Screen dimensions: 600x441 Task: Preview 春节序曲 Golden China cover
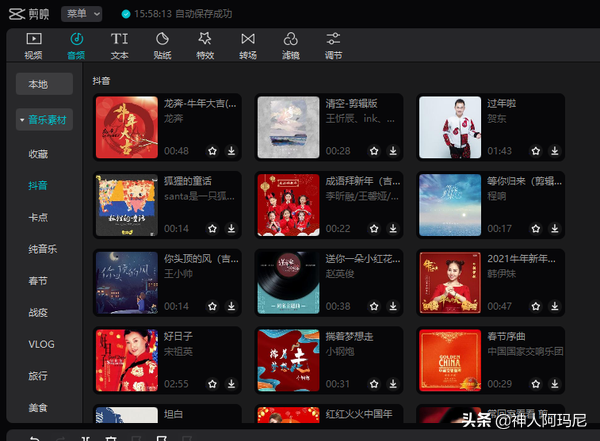450,360
